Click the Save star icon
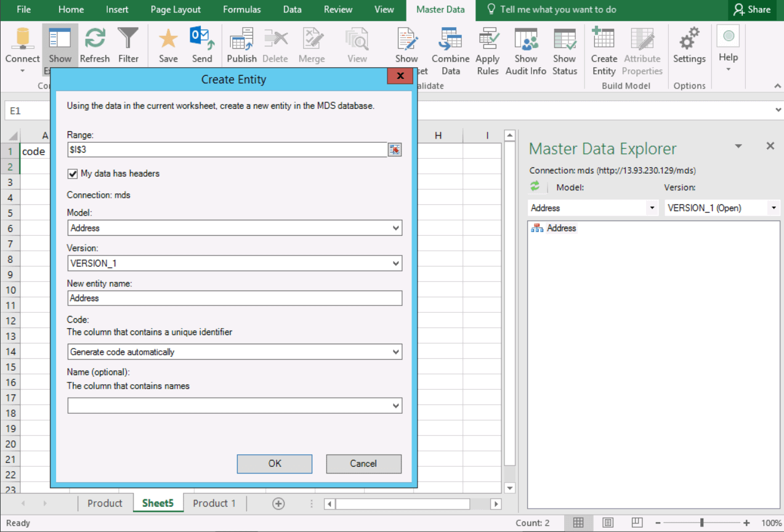Viewport: 784px width, 532px height. [168, 38]
